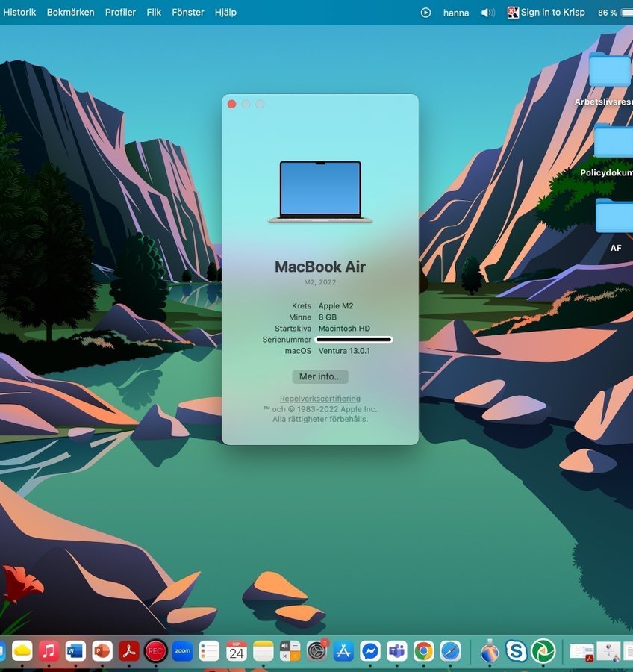
Task: Open Microsoft Word from the dock
Action: [x=75, y=651]
